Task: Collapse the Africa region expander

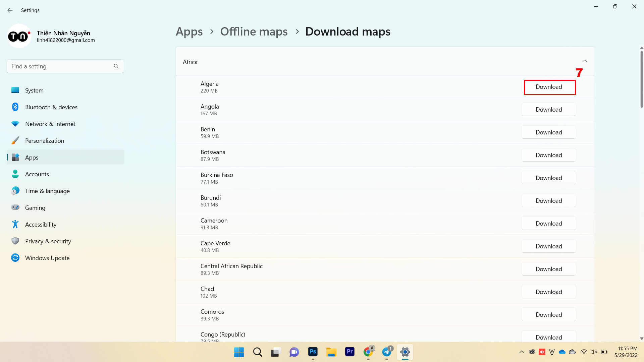Action: point(585,61)
